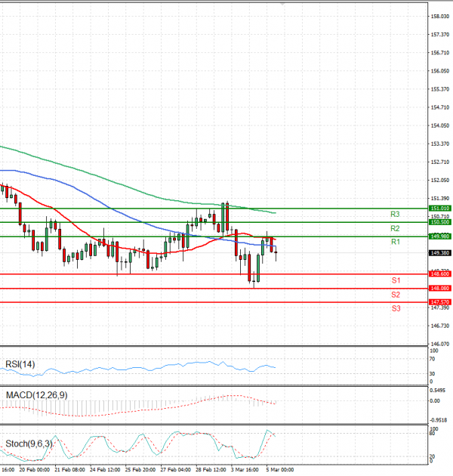Screen dimensions: 453x476
Task: Click the 27 Feb 04:00 time label
Action: 175,470
